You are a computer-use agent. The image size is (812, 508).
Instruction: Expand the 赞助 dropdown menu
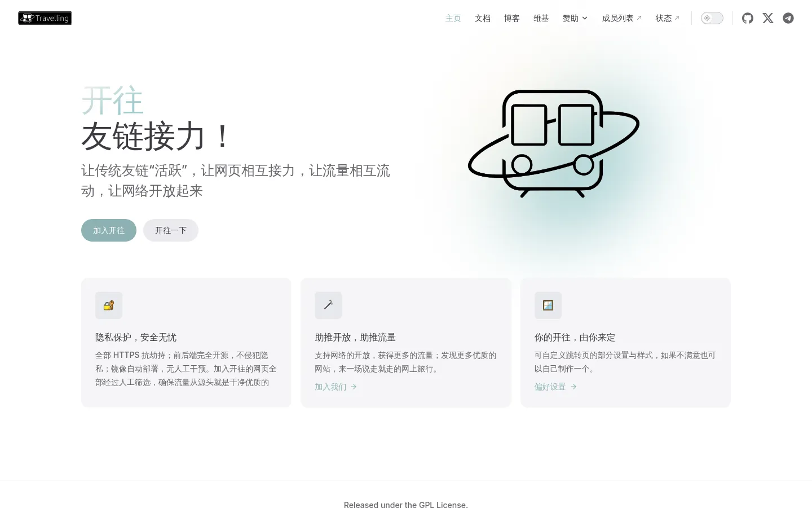tap(575, 18)
